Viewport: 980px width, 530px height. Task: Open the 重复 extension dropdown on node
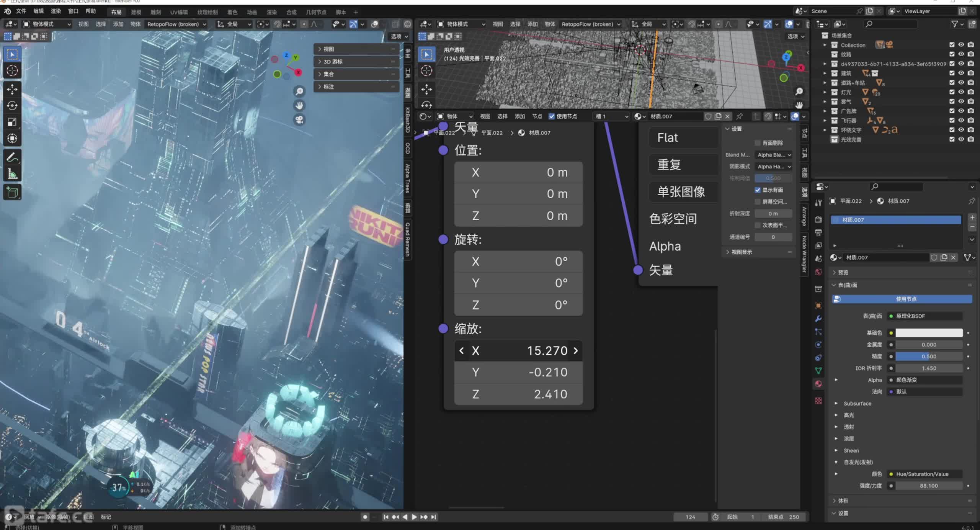[x=684, y=165]
